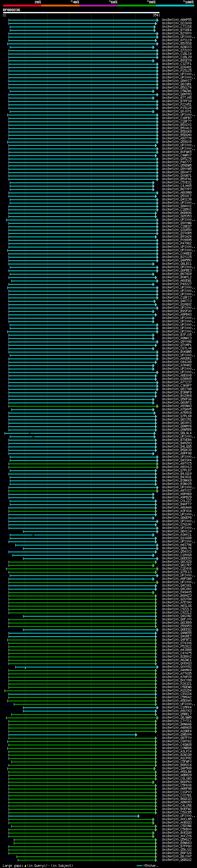
Task: Select hit label UniRef100_C1BLC4
Action: 177,54
